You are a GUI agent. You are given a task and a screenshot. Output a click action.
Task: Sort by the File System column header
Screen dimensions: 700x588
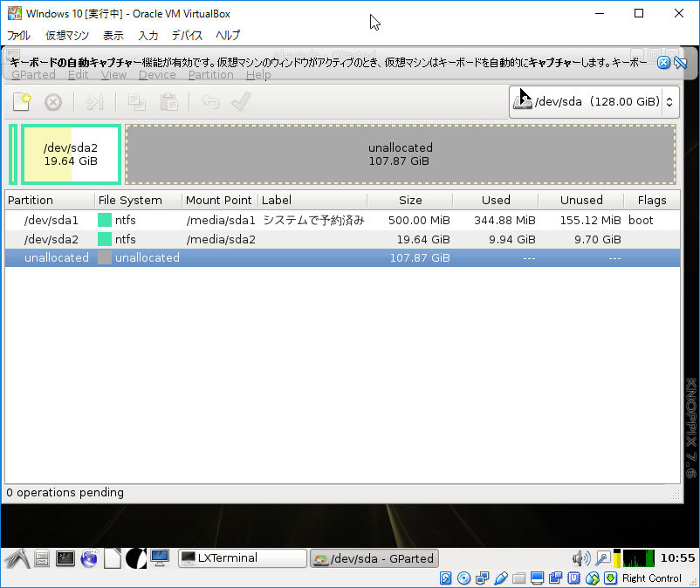point(138,201)
